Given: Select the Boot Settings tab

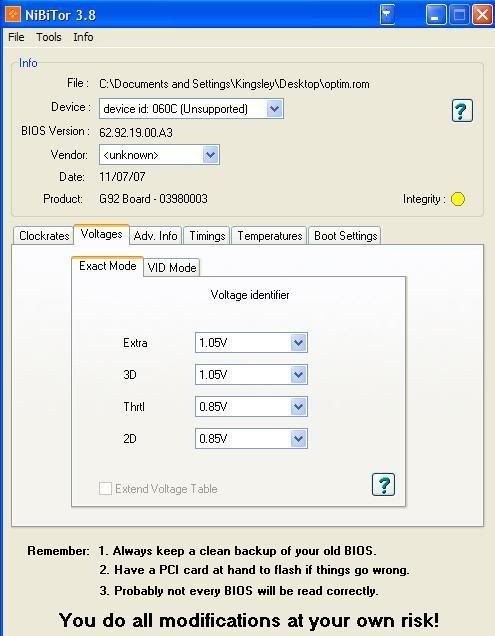Looking at the screenshot, I should pyautogui.click(x=345, y=236).
